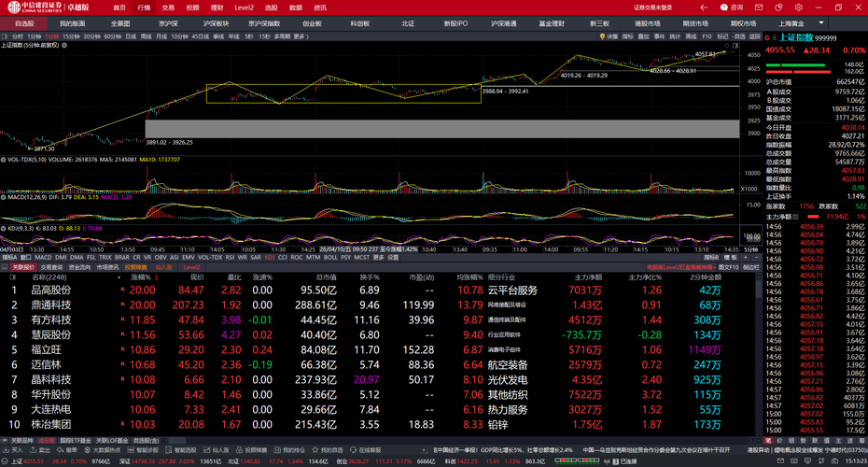Click 电脑版Level2 promotion link

(x=680, y=267)
